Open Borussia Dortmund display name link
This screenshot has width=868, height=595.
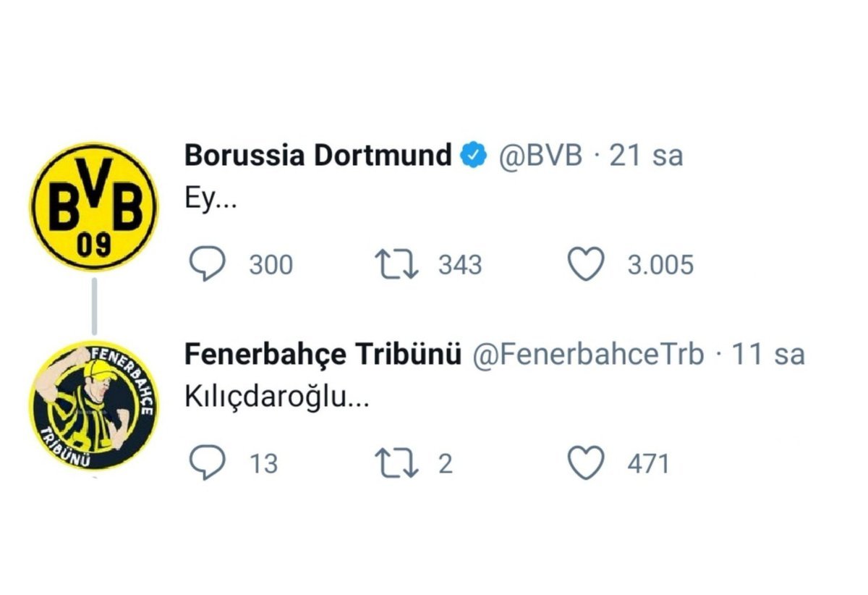319,156
